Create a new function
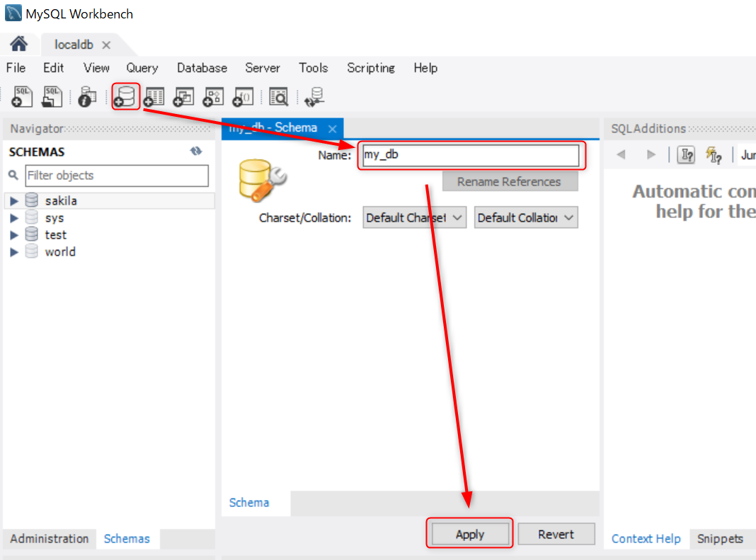Image resolution: width=756 pixels, height=560 pixels. pos(243,97)
